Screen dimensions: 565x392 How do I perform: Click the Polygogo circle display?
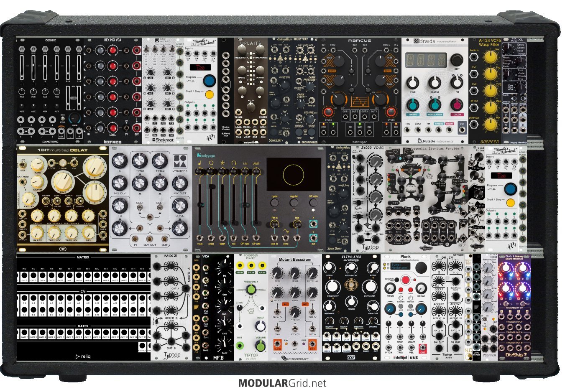[293, 175]
